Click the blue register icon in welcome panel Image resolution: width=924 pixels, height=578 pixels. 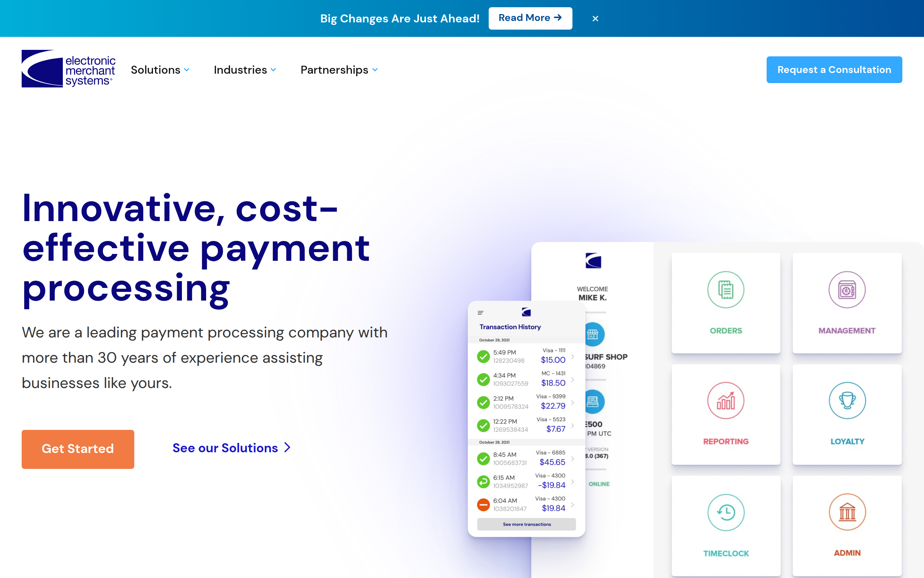tap(594, 402)
